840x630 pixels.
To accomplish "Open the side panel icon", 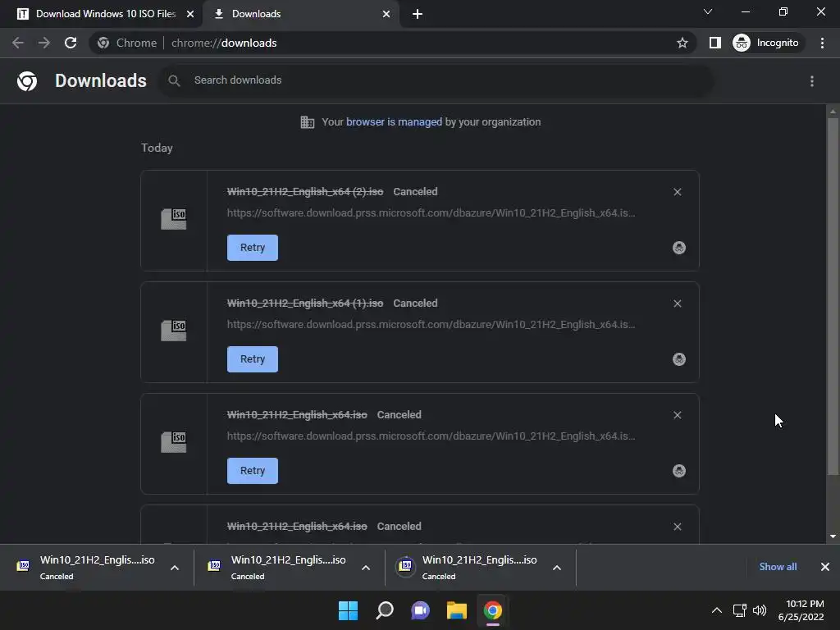I will [715, 43].
